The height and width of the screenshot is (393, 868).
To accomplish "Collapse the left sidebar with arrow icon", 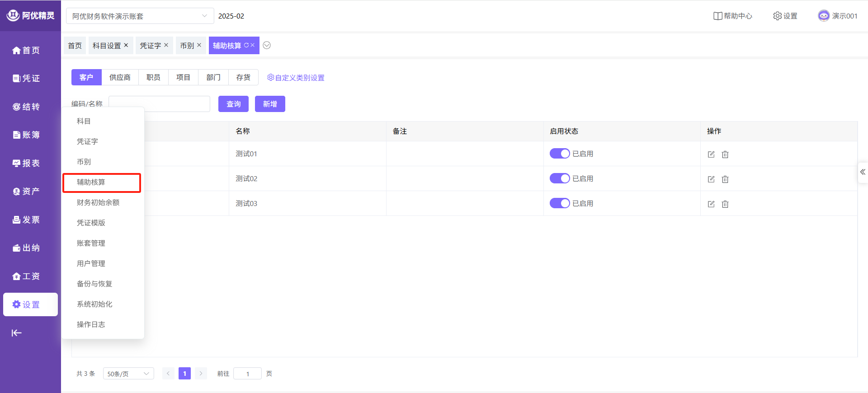I will click(17, 333).
